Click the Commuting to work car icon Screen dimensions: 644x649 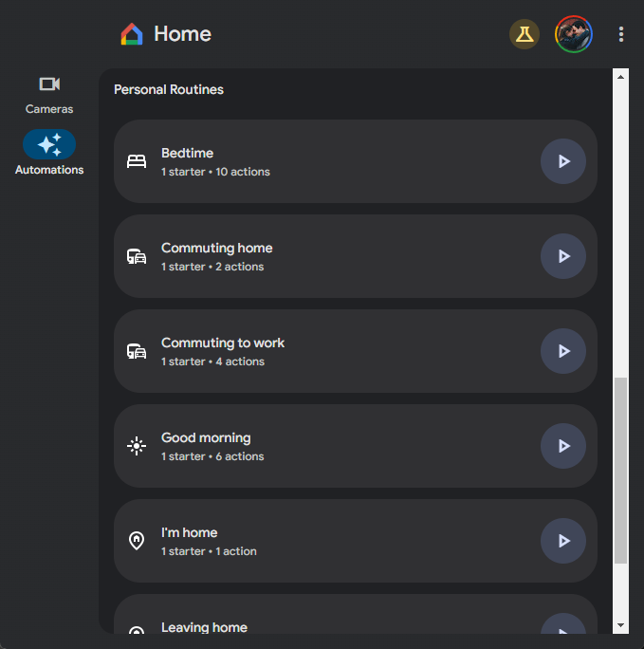137,351
